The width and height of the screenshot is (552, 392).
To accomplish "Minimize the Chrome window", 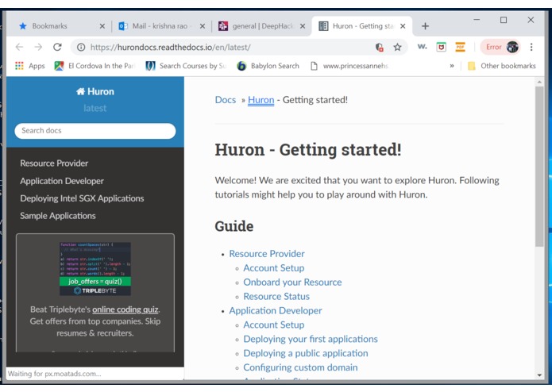I will (x=477, y=20).
